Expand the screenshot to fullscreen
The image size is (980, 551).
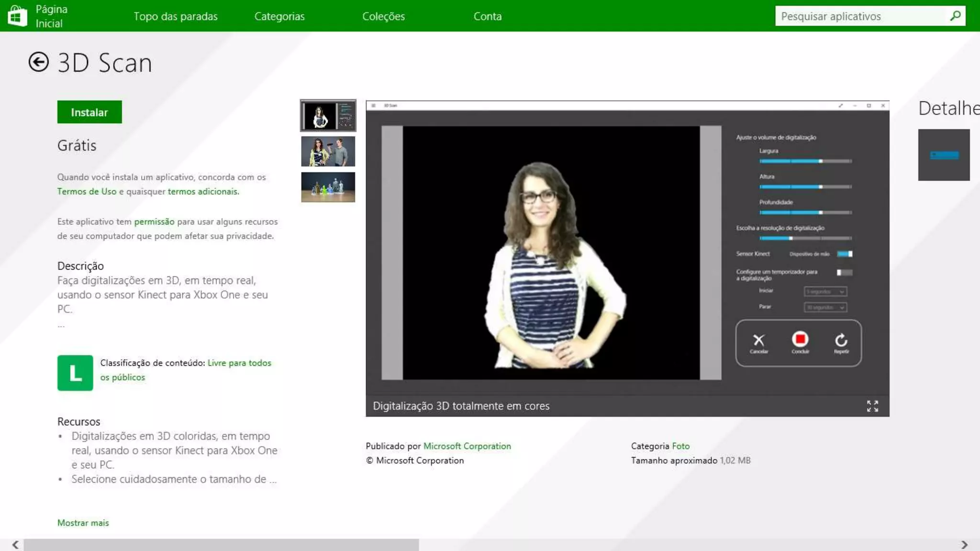tap(872, 406)
